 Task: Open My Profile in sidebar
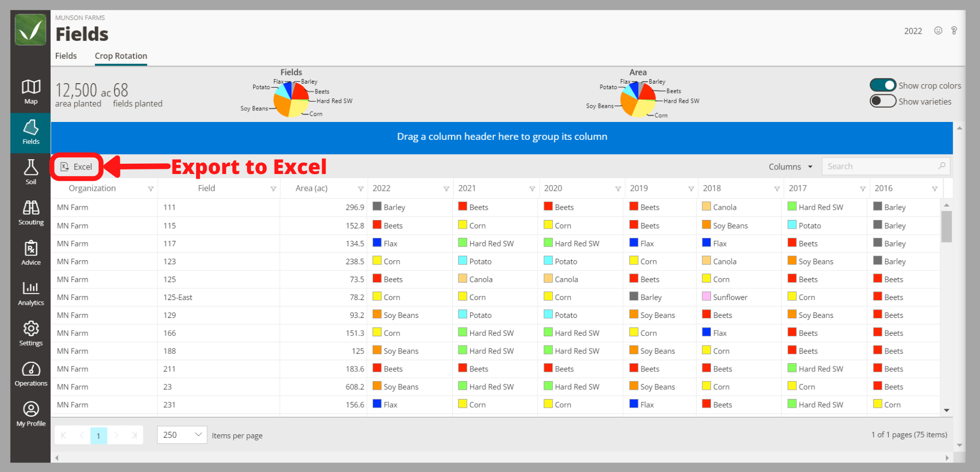pos(31,414)
